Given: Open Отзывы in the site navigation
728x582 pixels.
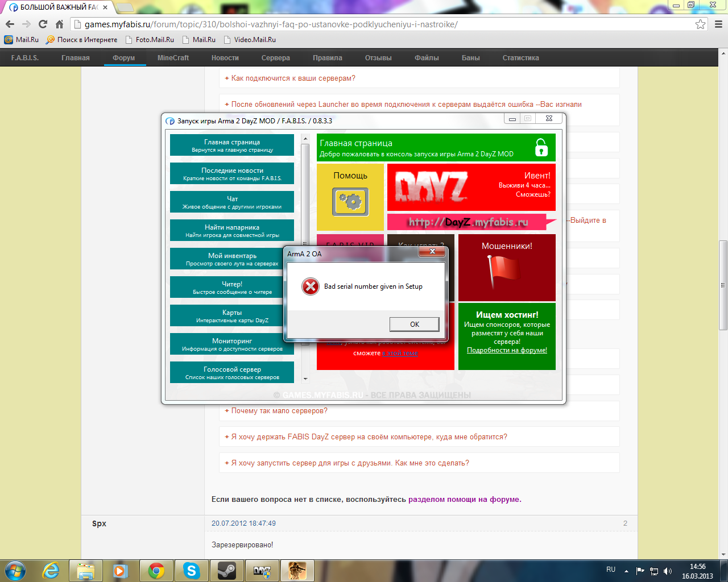Looking at the screenshot, I should tap(378, 58).
